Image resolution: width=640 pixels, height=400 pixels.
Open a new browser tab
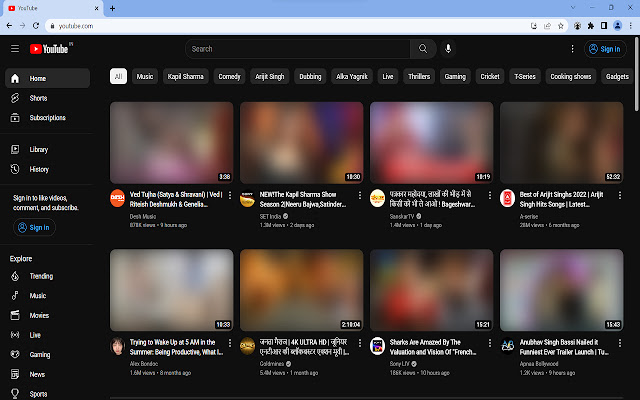coord(112,8)
